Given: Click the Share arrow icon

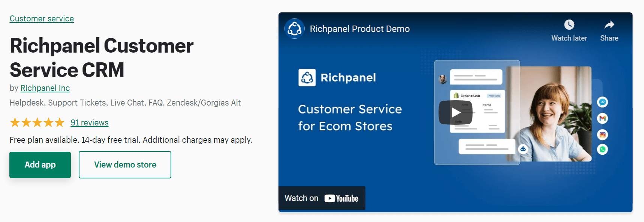Looking at the screenshot, I should [609, 25].
